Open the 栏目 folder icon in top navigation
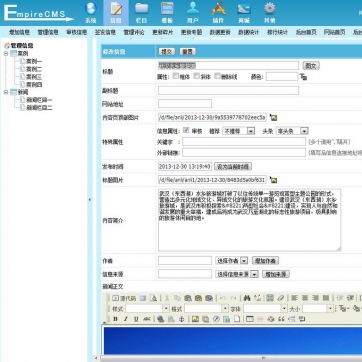 click(142, 13)
